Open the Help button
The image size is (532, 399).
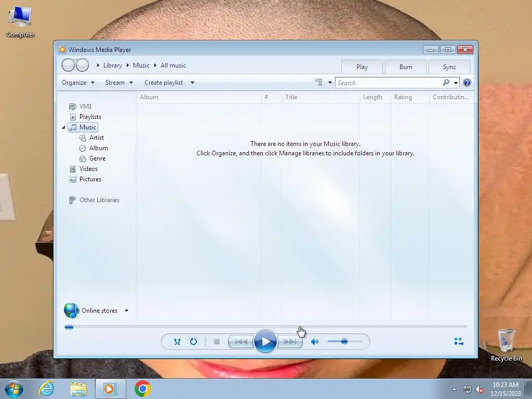click(467, 83)
